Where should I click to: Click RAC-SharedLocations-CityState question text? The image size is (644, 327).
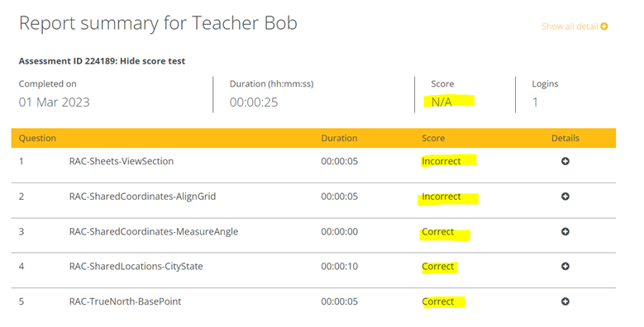coord(136,266)
